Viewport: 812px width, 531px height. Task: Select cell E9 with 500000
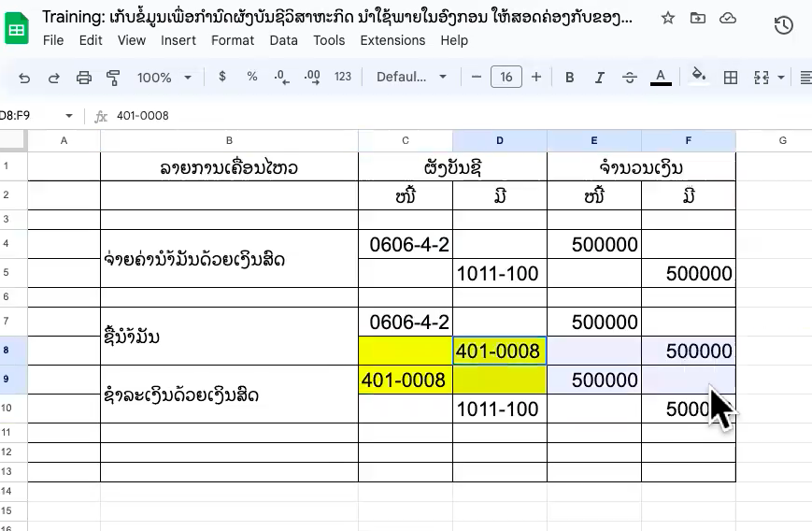[x=594, y=380]
